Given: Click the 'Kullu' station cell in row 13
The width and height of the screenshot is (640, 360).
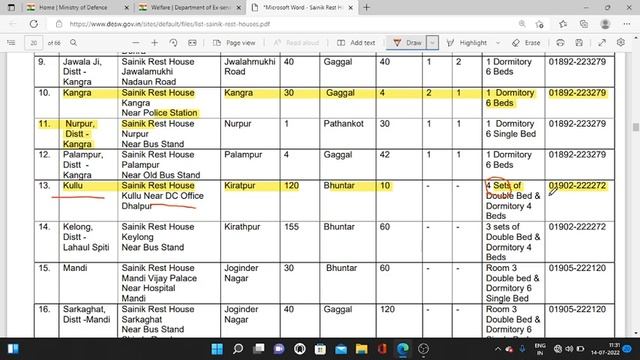Looking at the screenshot, I should coord(73,185).
